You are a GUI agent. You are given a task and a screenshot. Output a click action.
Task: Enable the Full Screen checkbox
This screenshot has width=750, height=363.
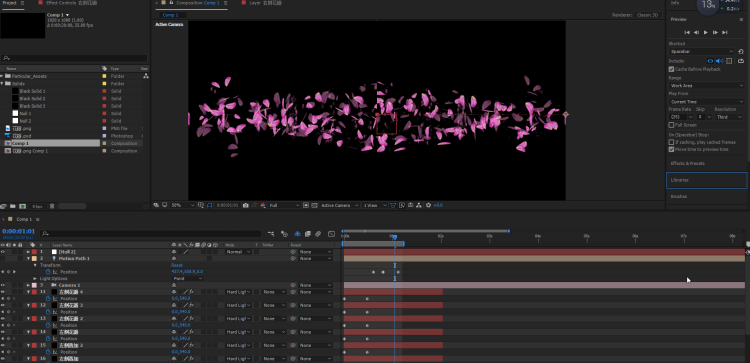coord(671,125)
